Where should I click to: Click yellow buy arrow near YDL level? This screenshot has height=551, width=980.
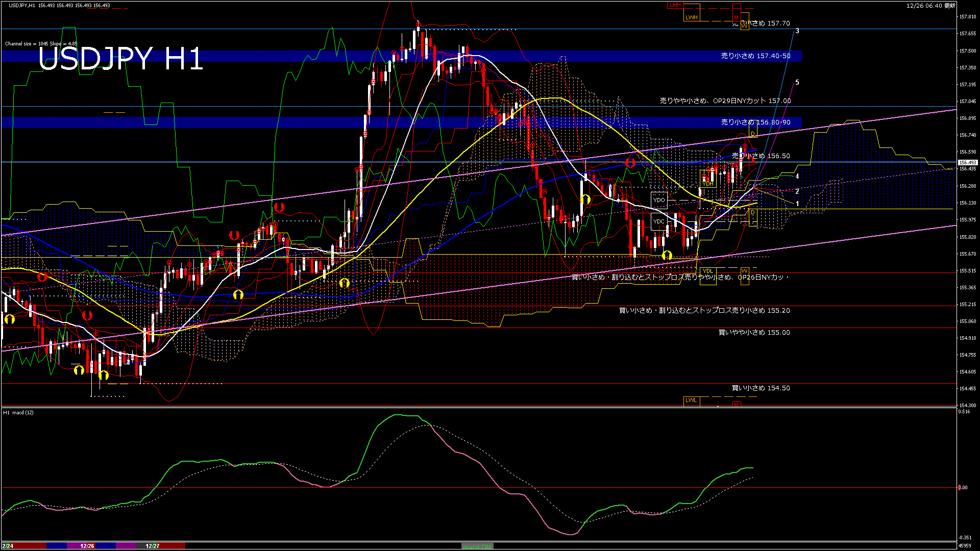(x=667, y=255)
